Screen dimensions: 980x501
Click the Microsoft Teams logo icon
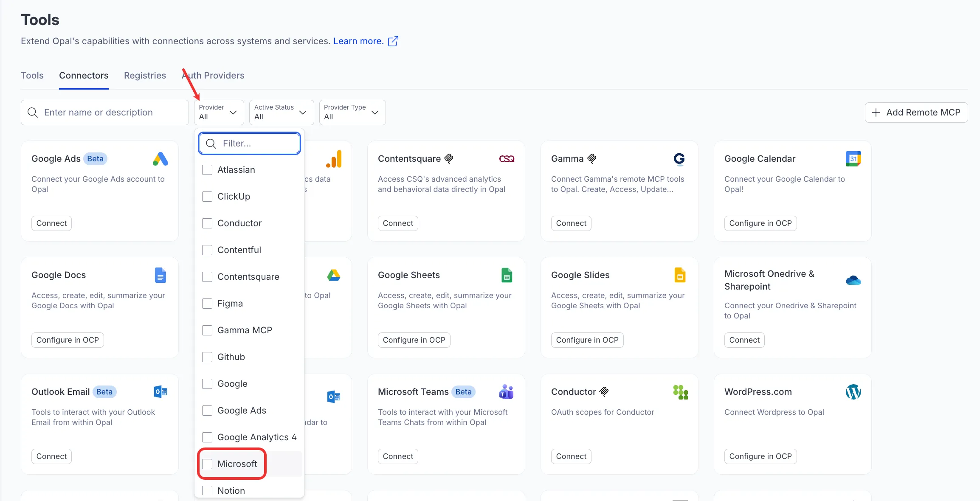coord(507,391)
